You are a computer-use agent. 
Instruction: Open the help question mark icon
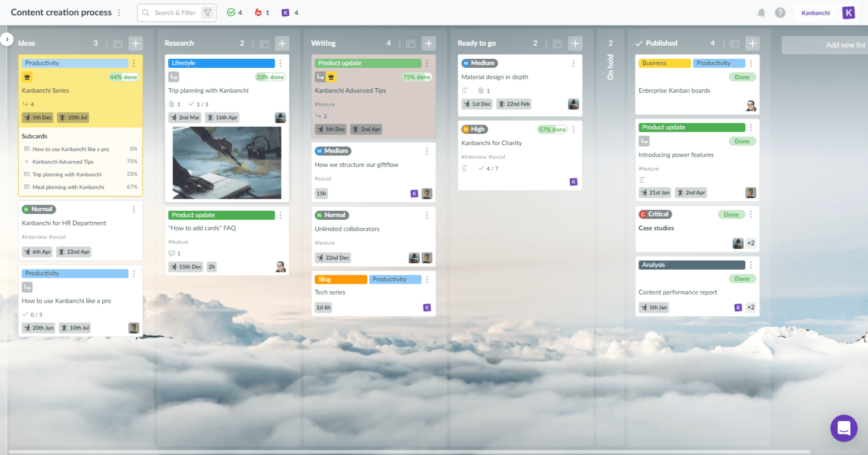(780, 12)
